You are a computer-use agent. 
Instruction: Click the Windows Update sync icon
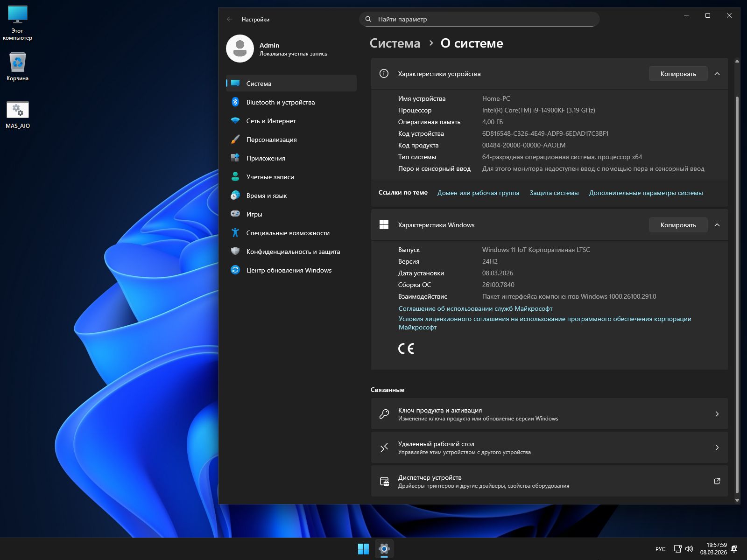235,270
